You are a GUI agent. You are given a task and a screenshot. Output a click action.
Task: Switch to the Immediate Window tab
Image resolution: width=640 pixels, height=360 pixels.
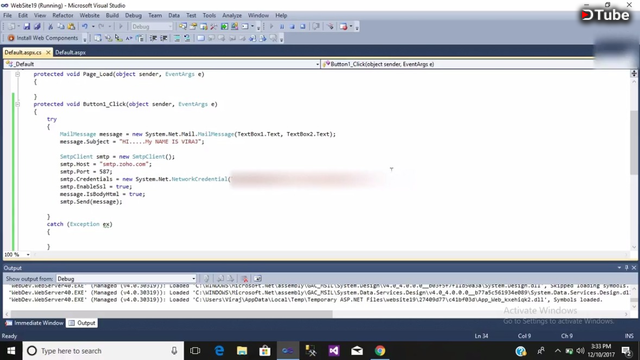point(35,323)
